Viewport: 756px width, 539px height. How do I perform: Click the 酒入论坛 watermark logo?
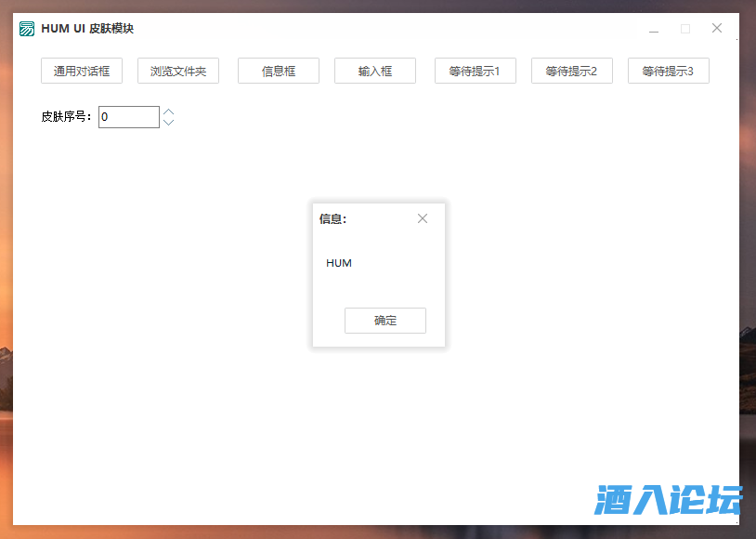click(668, 500)
